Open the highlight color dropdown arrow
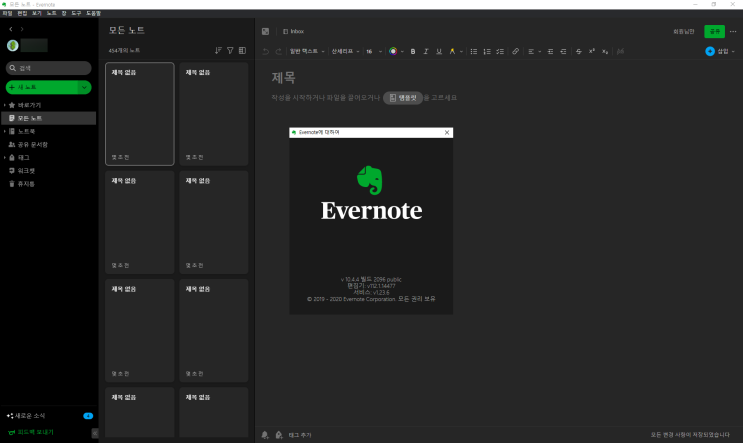 [461, 51]
